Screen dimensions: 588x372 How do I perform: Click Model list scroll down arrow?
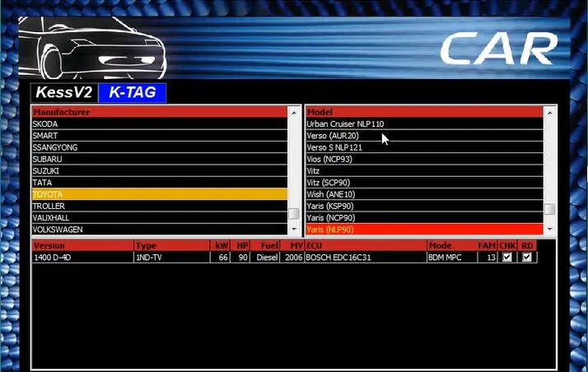[550, 229]
